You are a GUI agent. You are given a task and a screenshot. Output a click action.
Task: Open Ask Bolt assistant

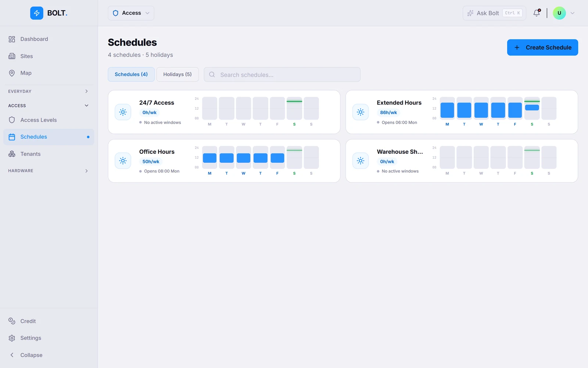(x=494, y=13)
